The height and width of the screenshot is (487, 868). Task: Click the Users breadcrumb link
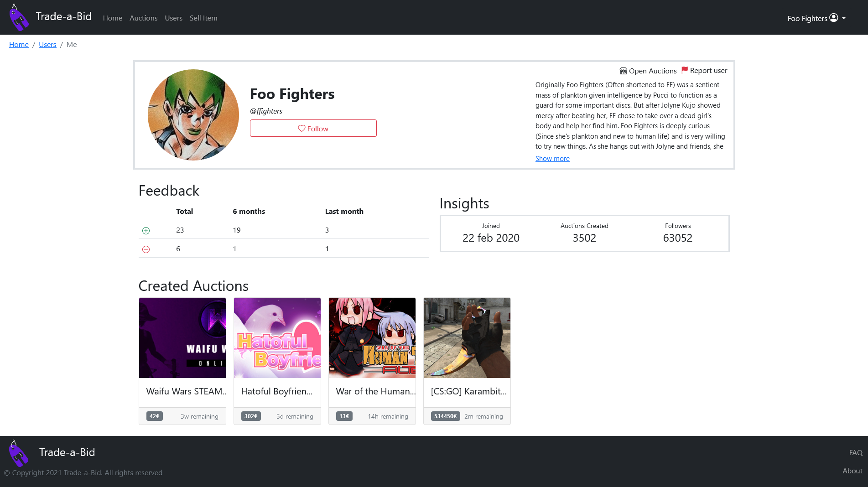47,44
